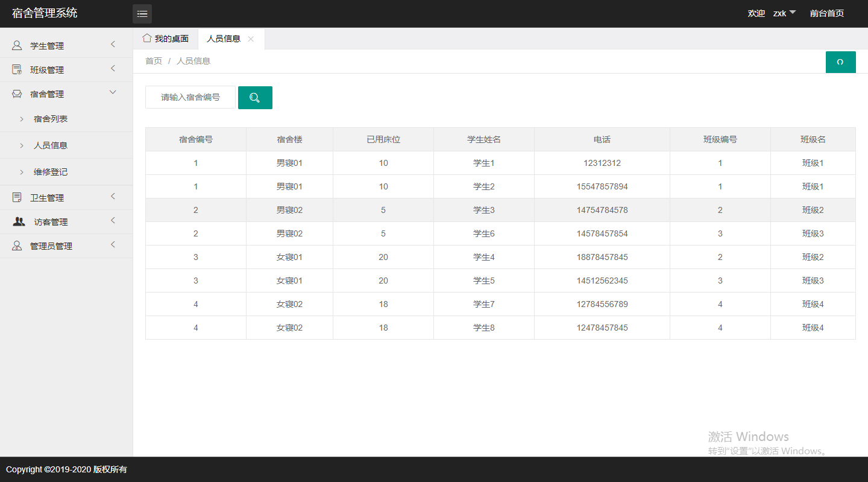
Task: Click phone number 15547857894
Action: [602, 186]
